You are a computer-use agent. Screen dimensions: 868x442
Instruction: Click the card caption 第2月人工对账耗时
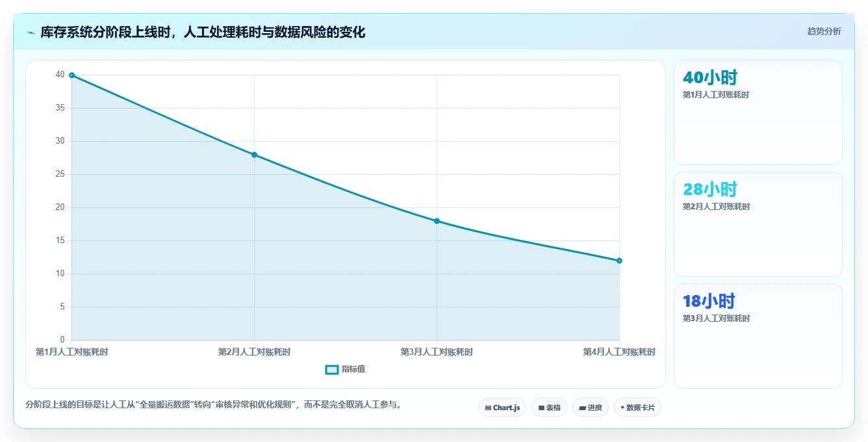(x=716, y=207)
